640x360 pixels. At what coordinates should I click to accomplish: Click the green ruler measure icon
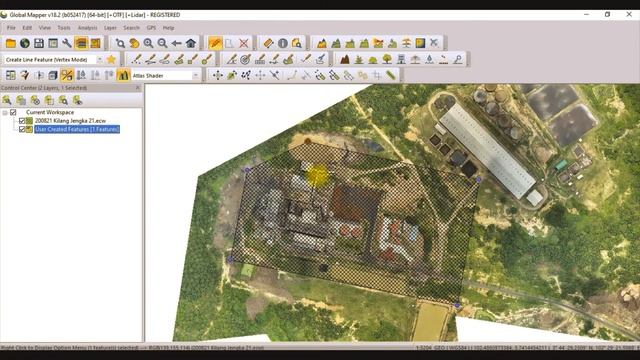[391, 76]
